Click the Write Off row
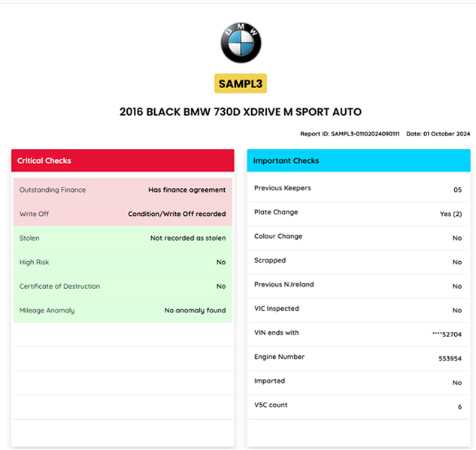 (x=123, y=214)
